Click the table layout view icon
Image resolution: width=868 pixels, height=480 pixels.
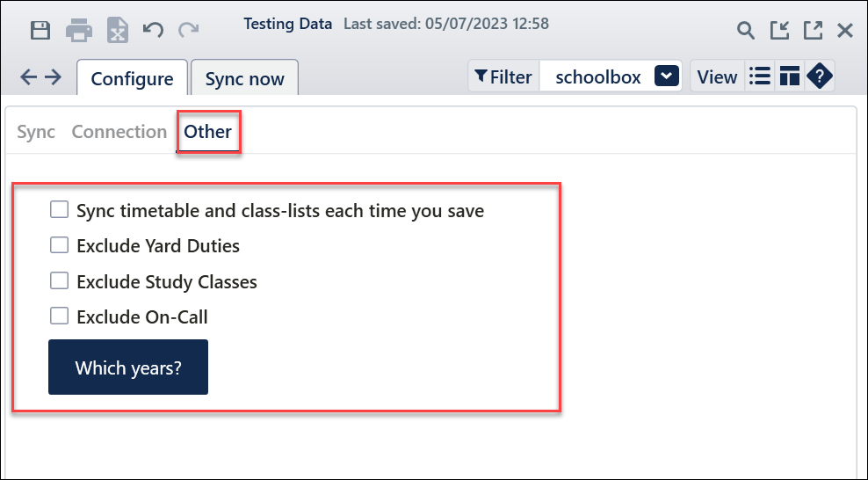790,76
